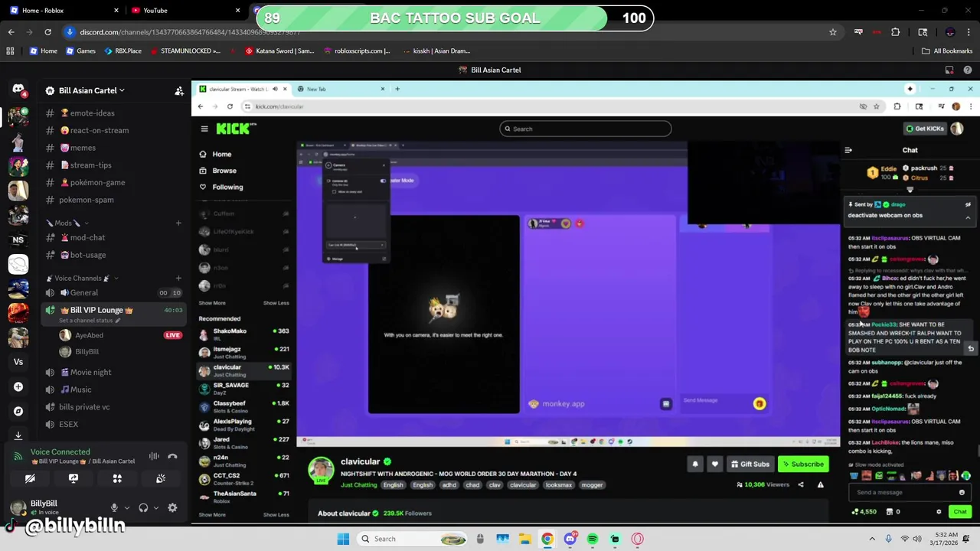Image resolution: width=980 pixels, height=551 pixels.
Task: Open SIR_SAVAGE recommended channel
Action: pos(243,389)
